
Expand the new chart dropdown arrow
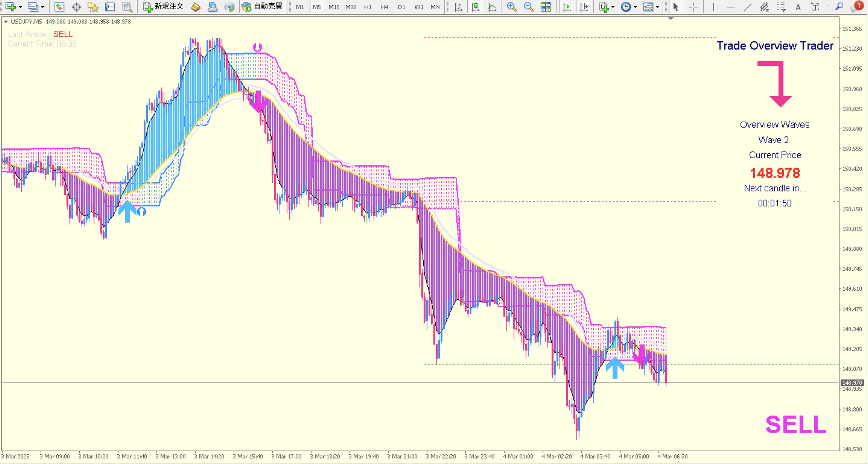(21, 7)
